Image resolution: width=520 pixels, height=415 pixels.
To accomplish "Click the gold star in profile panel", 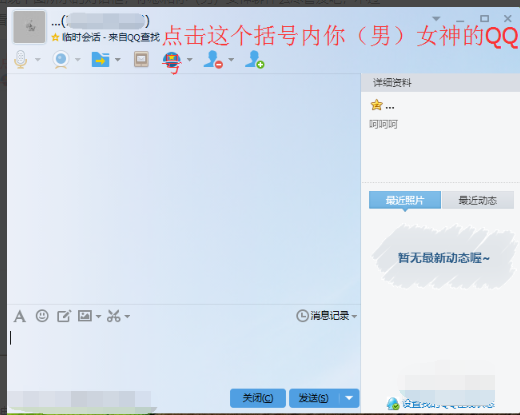I will (376, 105).
